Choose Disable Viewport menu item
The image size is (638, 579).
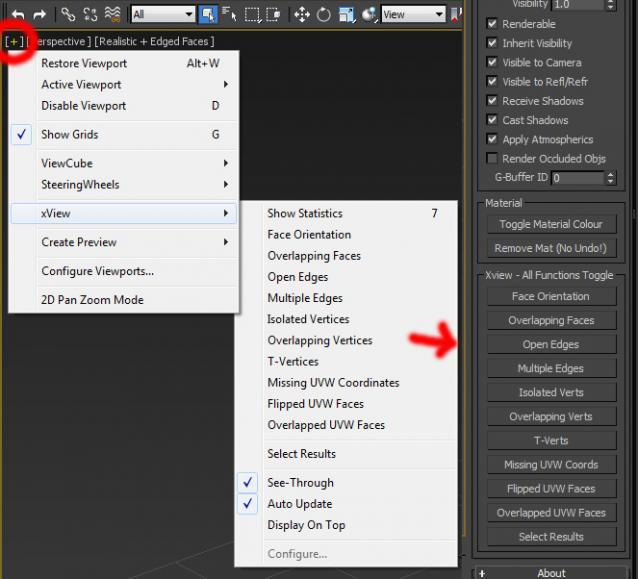[x=124, y=106]
